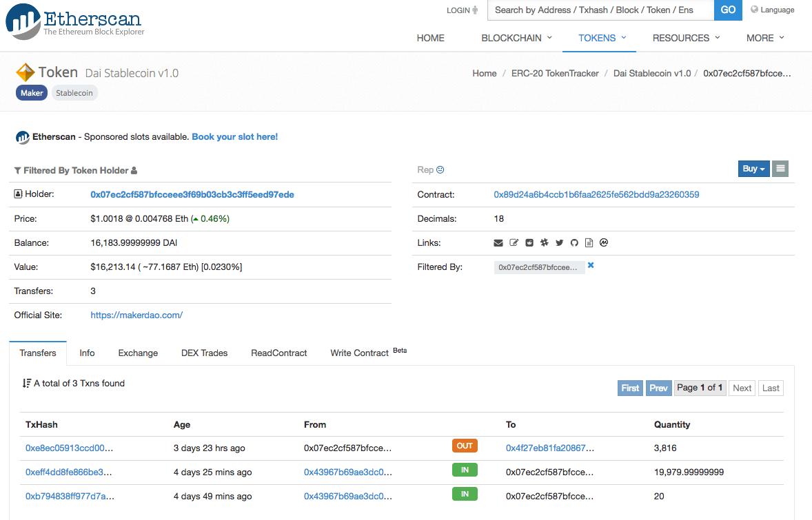Expand the More menu
This screenshot has height=520, width=812.
coord(765,39)
